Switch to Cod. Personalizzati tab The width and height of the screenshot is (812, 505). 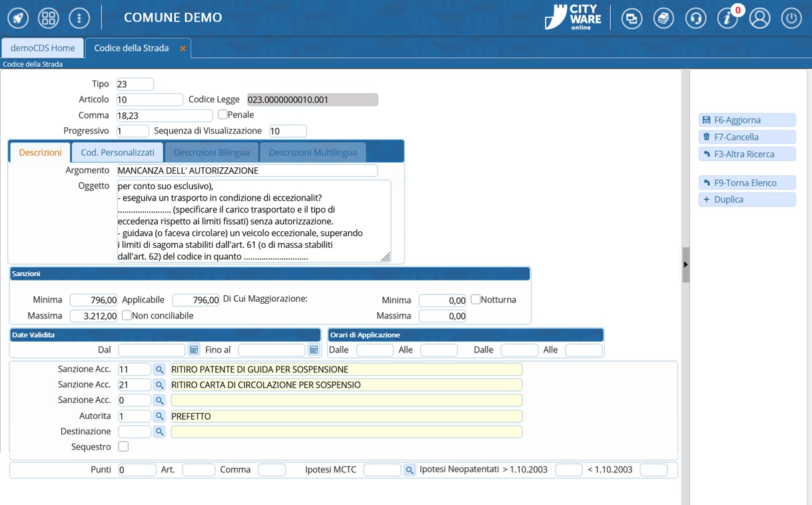(x=117, y=153)
